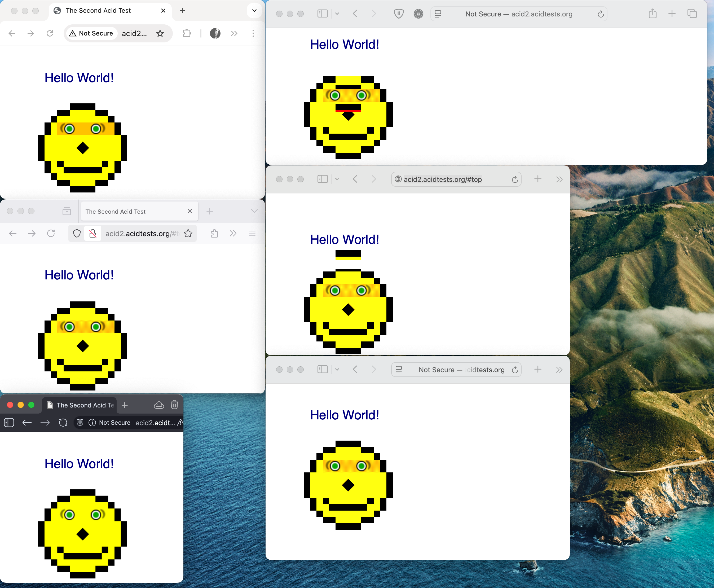Open Chrome profile avatar
Viewport: 714px width, 588px height.
[x=215, y=33]
